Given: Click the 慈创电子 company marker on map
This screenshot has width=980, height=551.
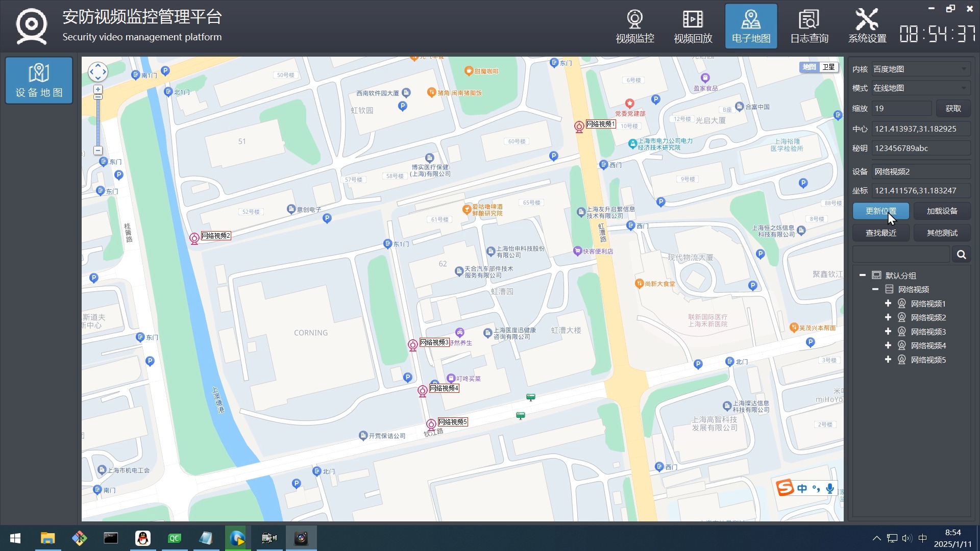Looking at the screenshot, I should [x=291, y=209].
